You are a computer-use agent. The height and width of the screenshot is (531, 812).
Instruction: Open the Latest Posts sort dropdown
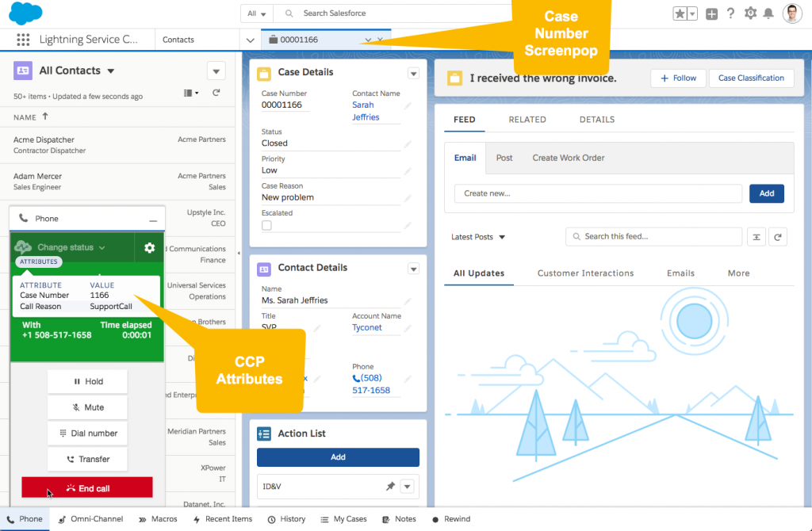point(477,237)
